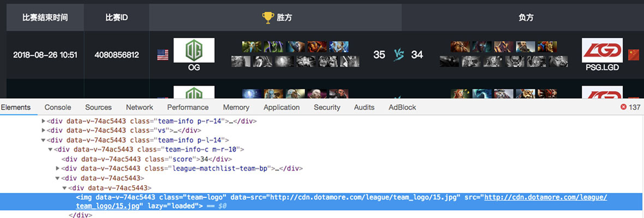Open the Network tab

[140, 107]
